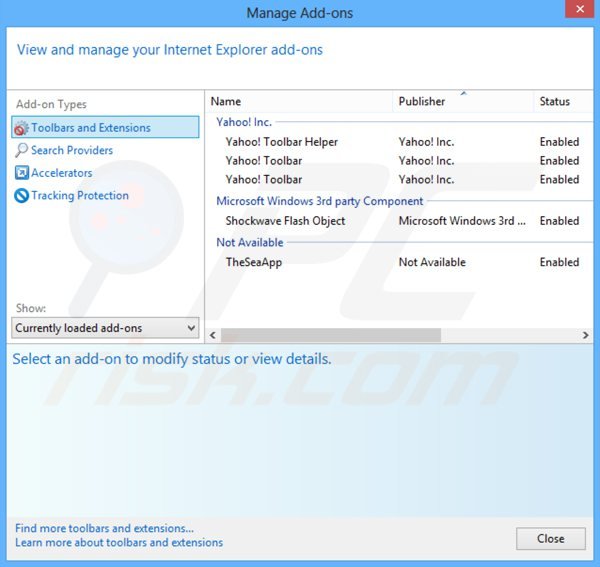Click Yahoo! Inc. publisher of Toolbar Helper
The height and width of the screenshot is (567, 600).
click(x=426, y=142)
